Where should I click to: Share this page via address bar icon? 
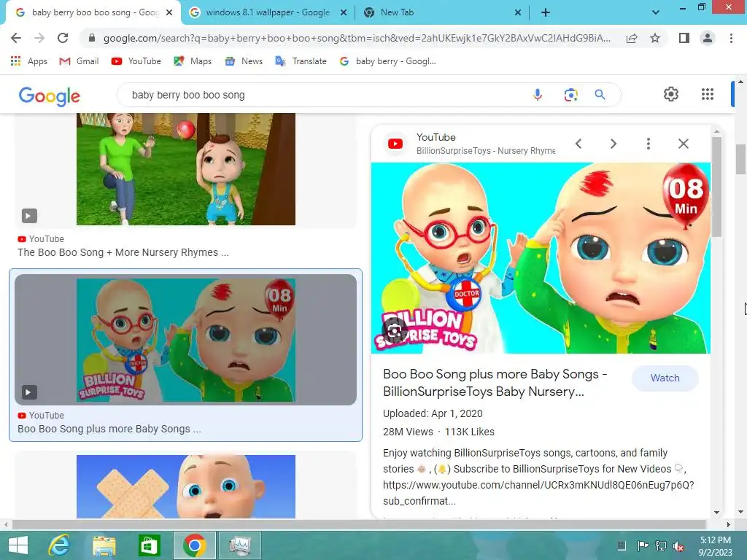click(x=632, y=38)
